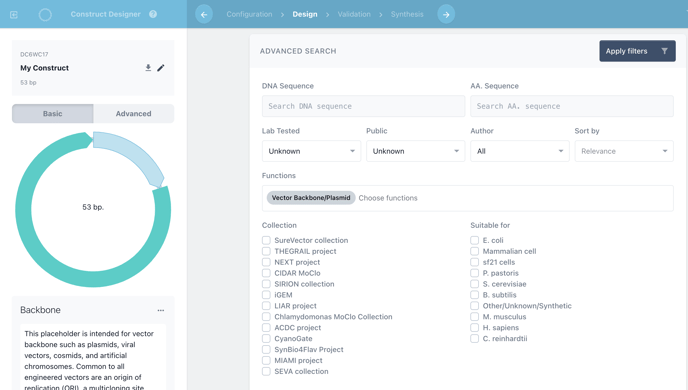Screen dimensions: 688x390
Task: Switch to the Advanced view tab
Action: [x=133, y=114]
